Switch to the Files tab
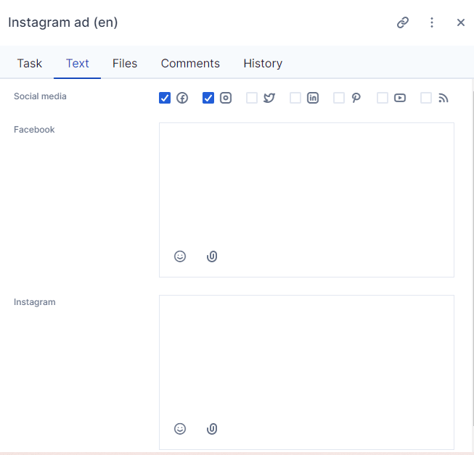474x455 pixels. tap(125, 63)
